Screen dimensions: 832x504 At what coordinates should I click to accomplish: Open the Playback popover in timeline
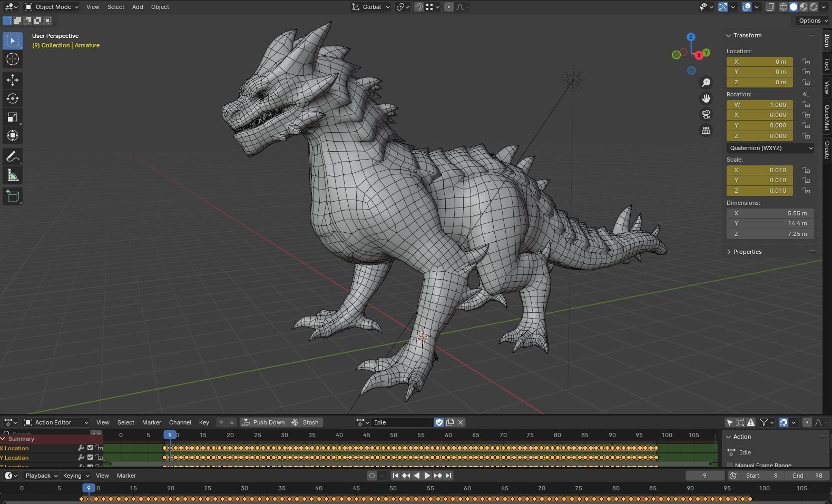41,476
